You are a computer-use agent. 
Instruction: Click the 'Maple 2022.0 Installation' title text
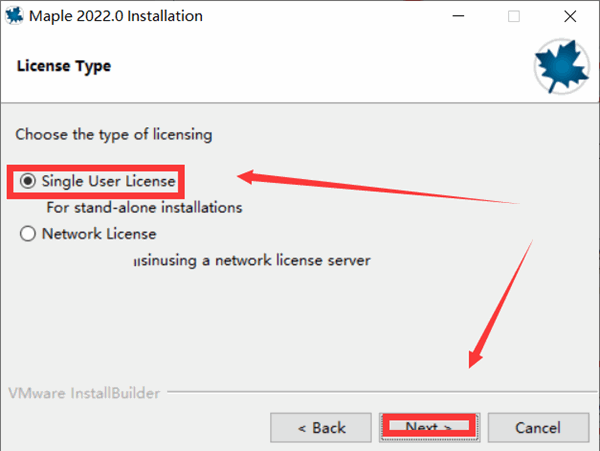[116, 16]
